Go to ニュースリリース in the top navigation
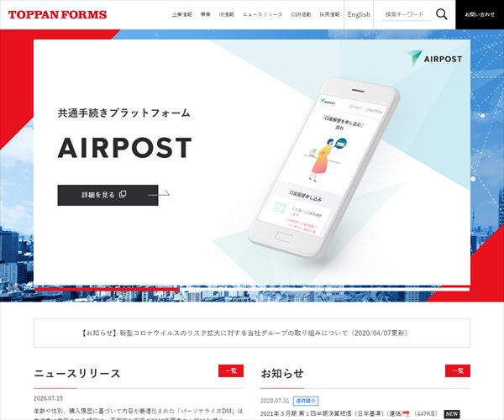This screenshot has height=420, width=504. 263,14
